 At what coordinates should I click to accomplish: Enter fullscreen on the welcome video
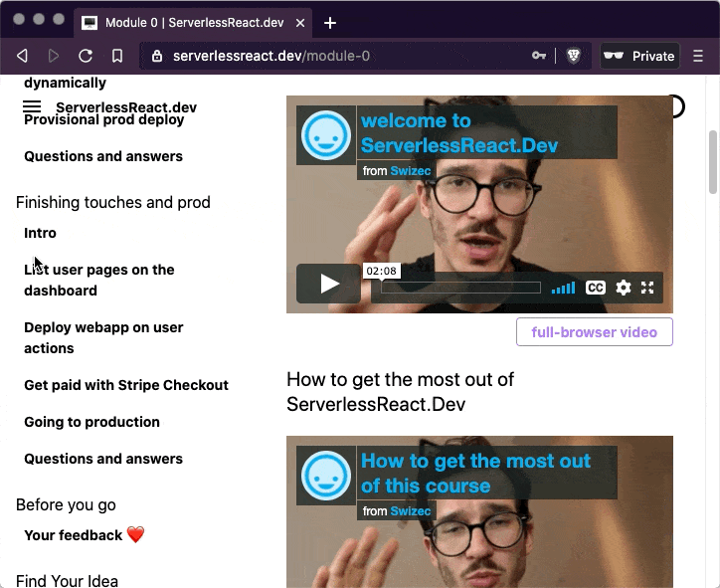pos(647,288)
